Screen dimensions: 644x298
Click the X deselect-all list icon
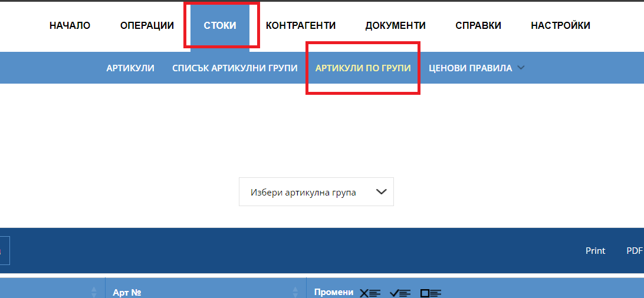coord(370,293)
